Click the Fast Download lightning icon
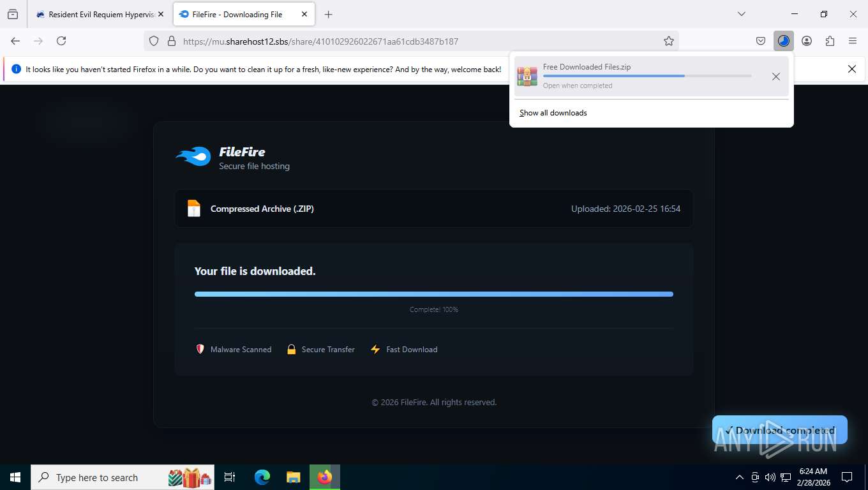The width and height of the screenshot is (868, 490). (375, 349)
